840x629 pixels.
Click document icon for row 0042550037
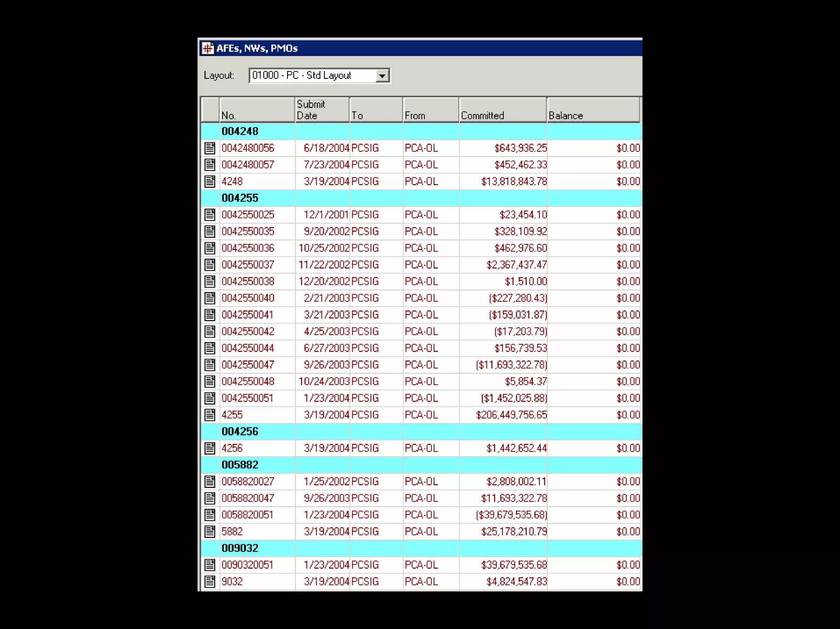point(210,265)
